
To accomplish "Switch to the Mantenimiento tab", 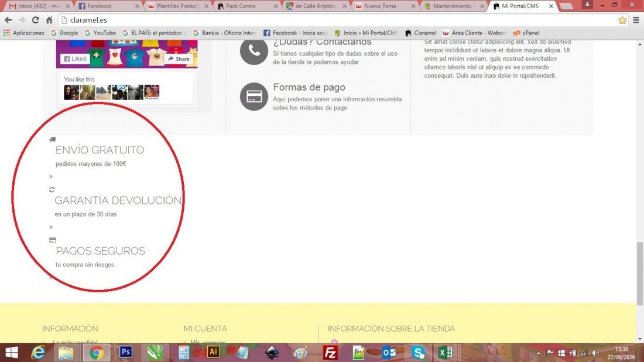I will tap(453, 6).
